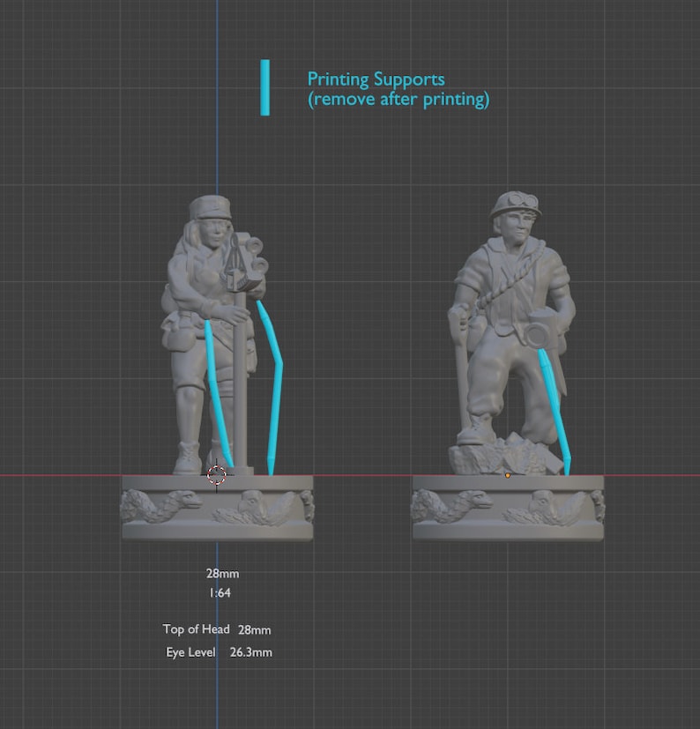Select the 'Eye Level' label

point(190,652)
